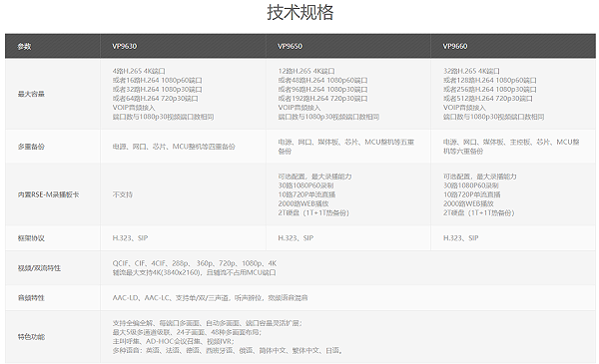Click '端口数与1080p30视频端口数相同' under VP9630
599x364 pixels.
[x=163, y=117]
